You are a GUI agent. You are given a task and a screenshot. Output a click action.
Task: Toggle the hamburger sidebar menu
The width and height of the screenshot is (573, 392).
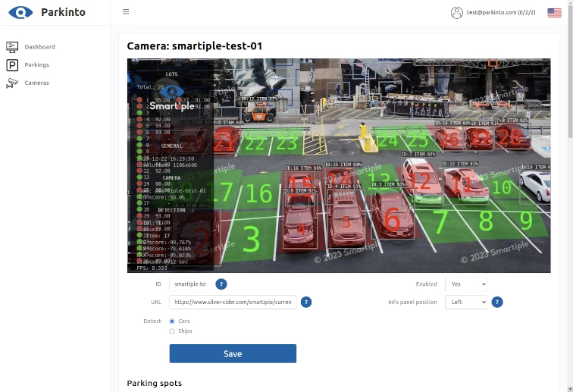126,11
